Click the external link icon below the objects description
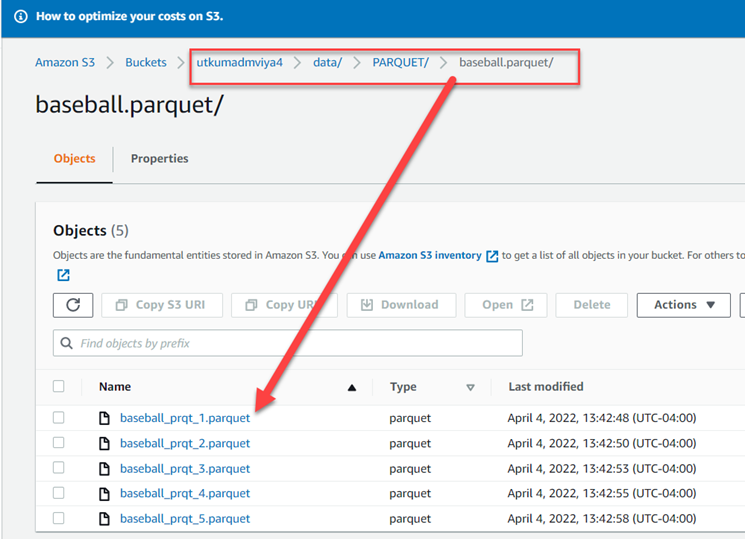 (63, 275)
